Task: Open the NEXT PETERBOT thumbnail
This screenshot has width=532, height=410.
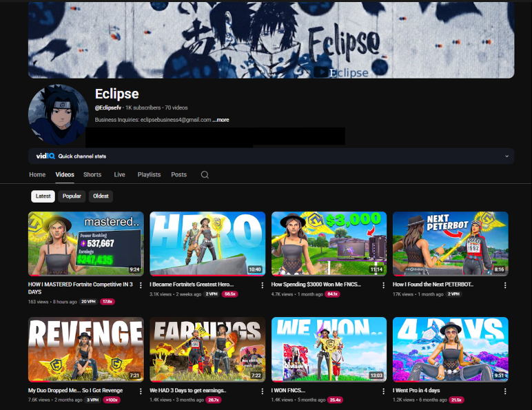Action: [x=450, y=244]
